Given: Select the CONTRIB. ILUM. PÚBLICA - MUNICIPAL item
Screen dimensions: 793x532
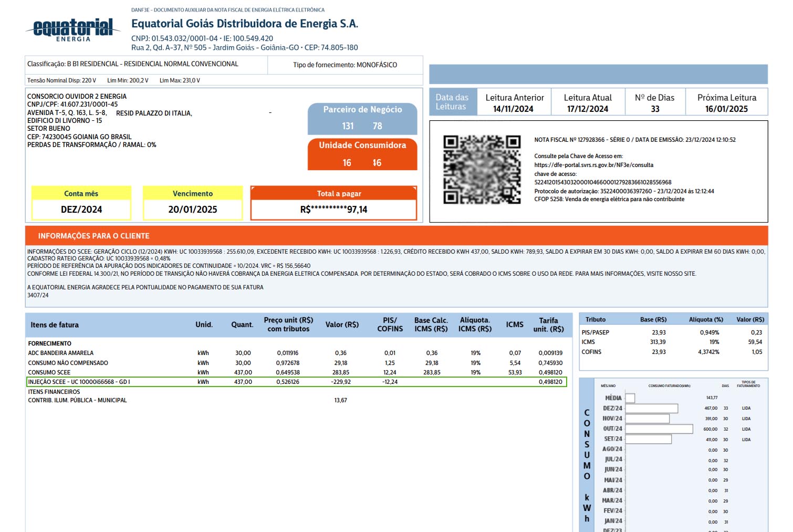Looking at the screenshot, I should 77,400.
